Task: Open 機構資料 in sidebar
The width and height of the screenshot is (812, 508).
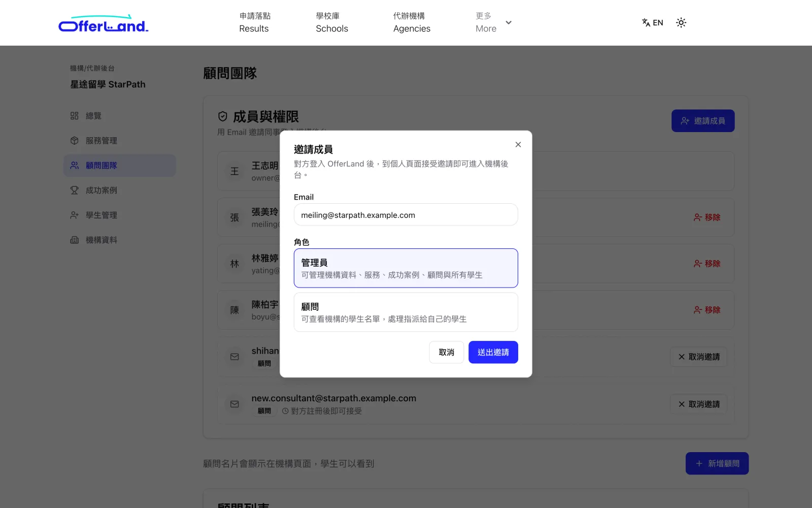Action: click(x=120, y=240)
